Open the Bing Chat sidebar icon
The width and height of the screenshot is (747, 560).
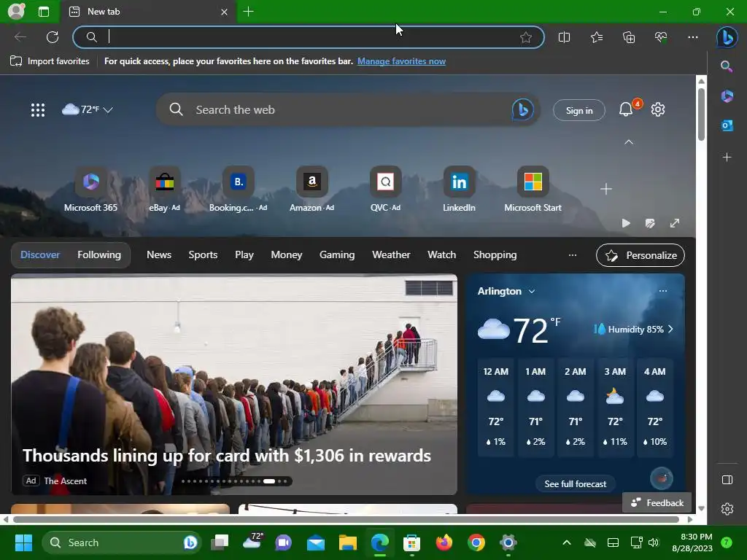point(727,37)
